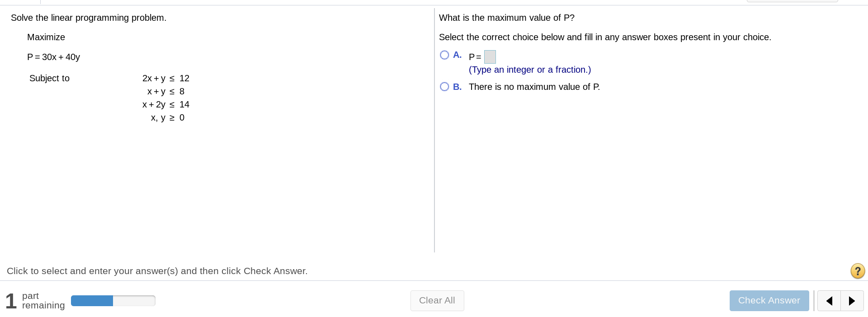
Task: Click the 'There is no maximum value of P' text
Action: 534,87
